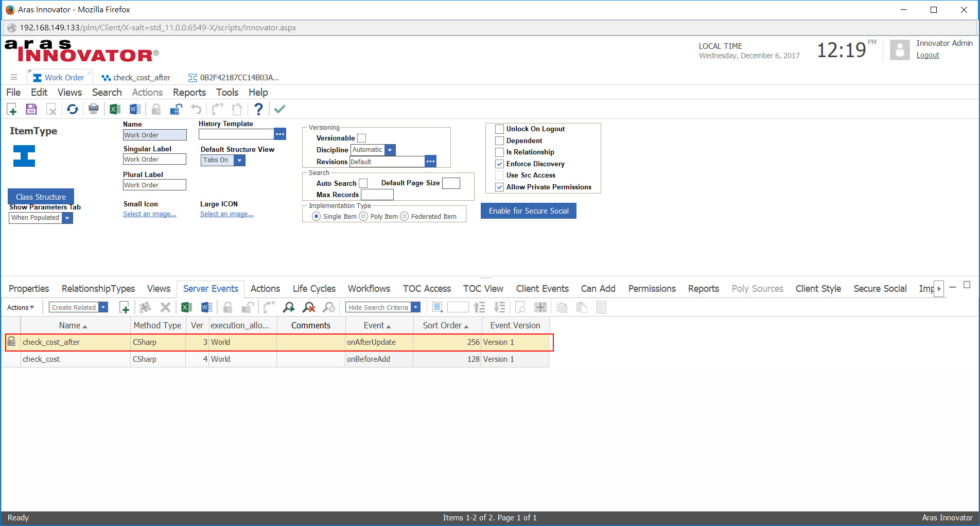Switch to the Properties tab
This screenshot has height=526, width=980.
tap(29, 289)
